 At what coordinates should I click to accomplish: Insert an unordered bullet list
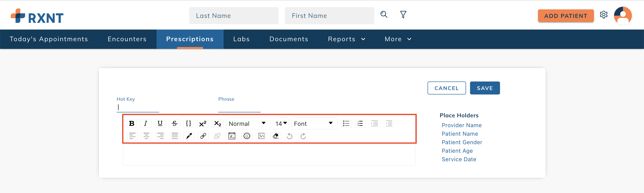[346, 123]
